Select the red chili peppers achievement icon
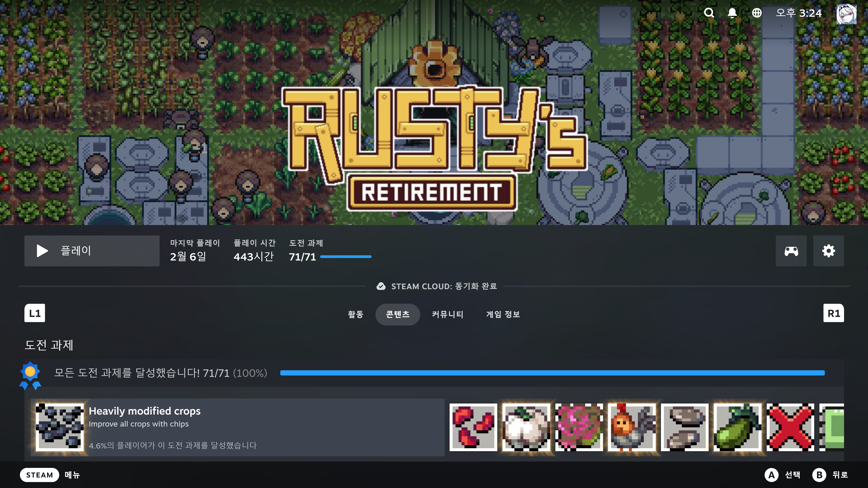This screenshot has width=868, height=488. (x=473, y=427)
